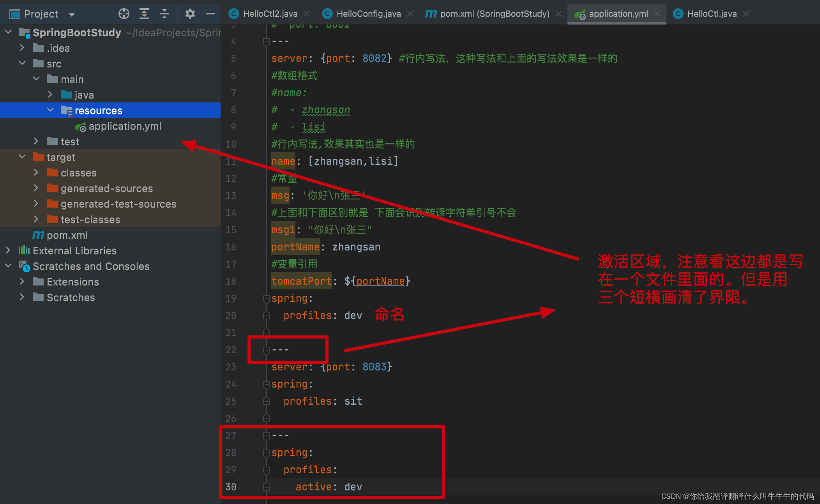This screenshot has width=820, height=504.
Task: Open the Project view dropdown
Action: (72, 14)
